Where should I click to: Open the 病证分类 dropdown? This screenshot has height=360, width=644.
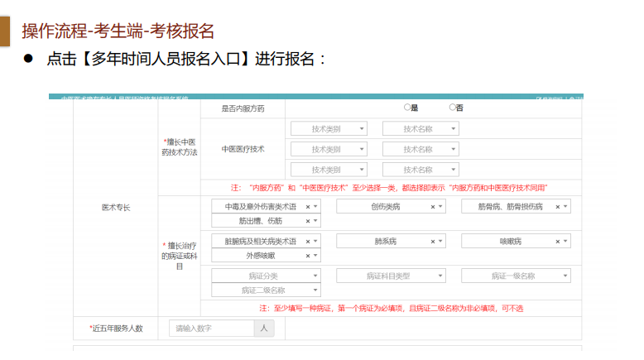pyautogui.click(x=266, y=276)
